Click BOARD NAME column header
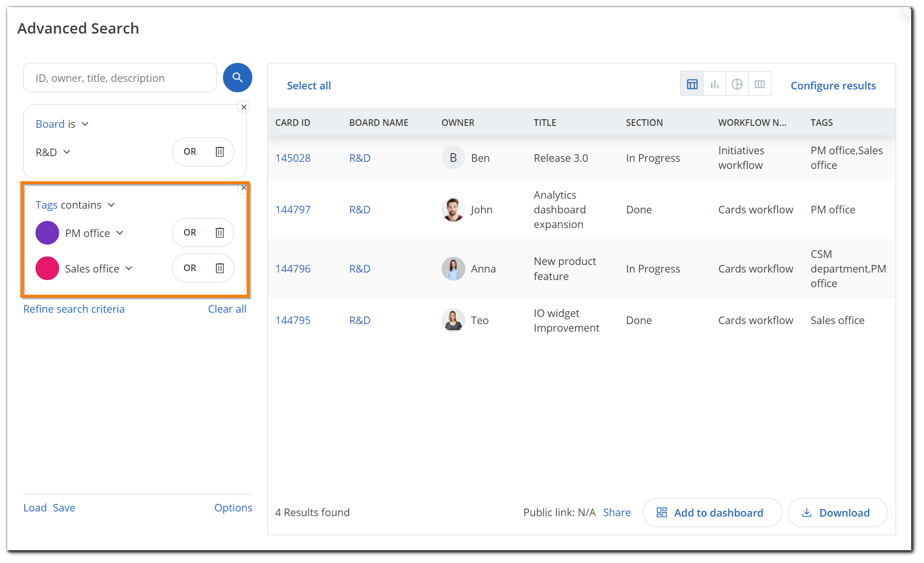Image resolution: width=924 pixels, height=563 pixels. pyautogui.click(x=379, y=123)
